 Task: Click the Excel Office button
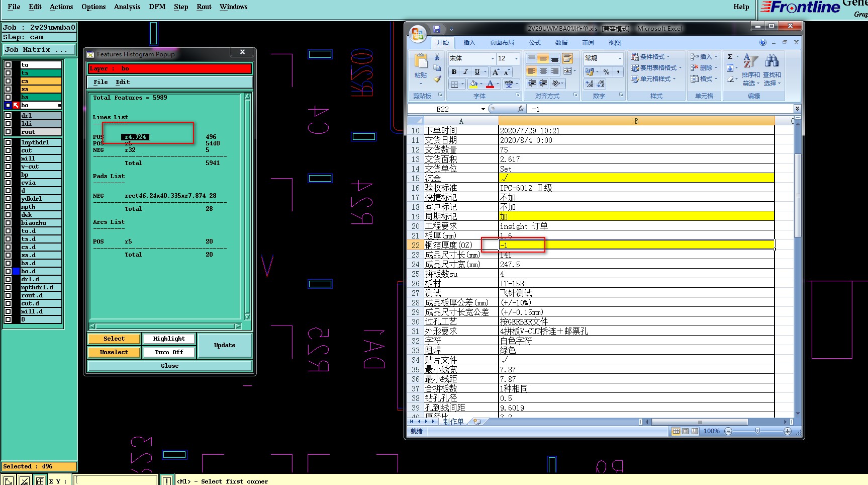pos(418,34)
